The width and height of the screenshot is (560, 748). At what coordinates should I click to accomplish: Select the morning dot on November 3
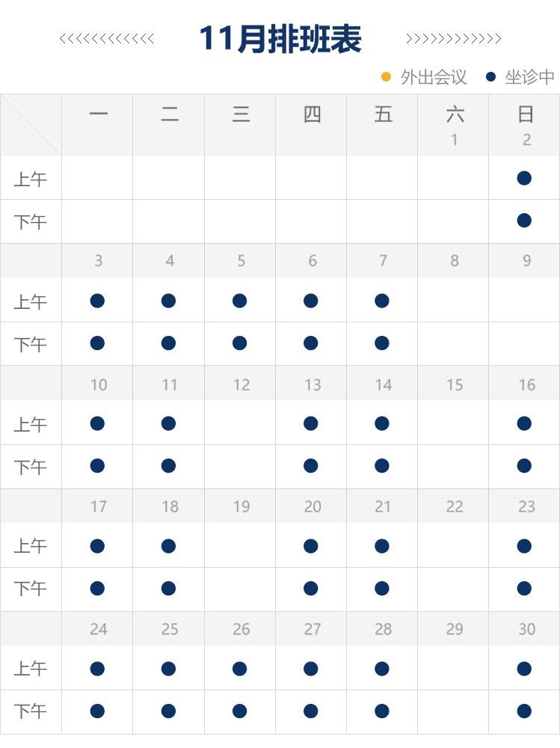[97, 301]
